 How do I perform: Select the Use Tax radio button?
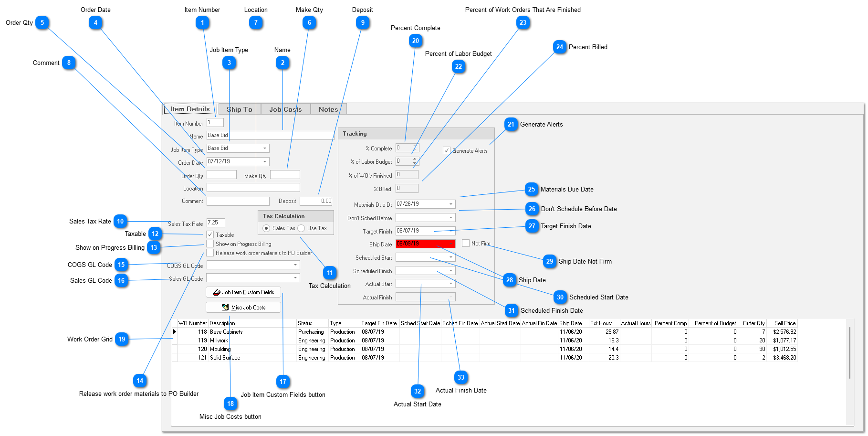click(x=302, y=228)
